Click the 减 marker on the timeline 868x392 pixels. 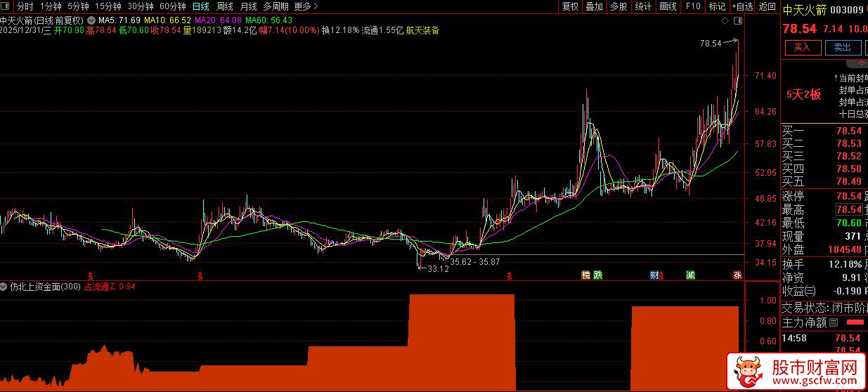click(691, 275)
